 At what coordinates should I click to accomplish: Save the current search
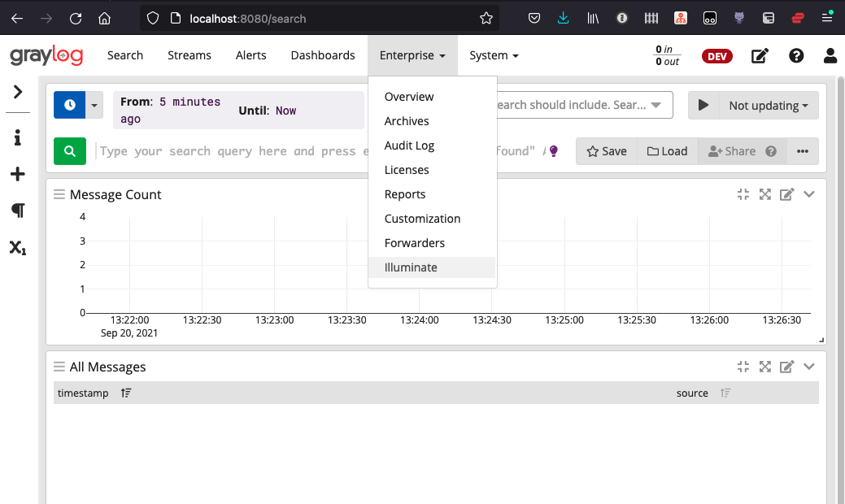607,151
